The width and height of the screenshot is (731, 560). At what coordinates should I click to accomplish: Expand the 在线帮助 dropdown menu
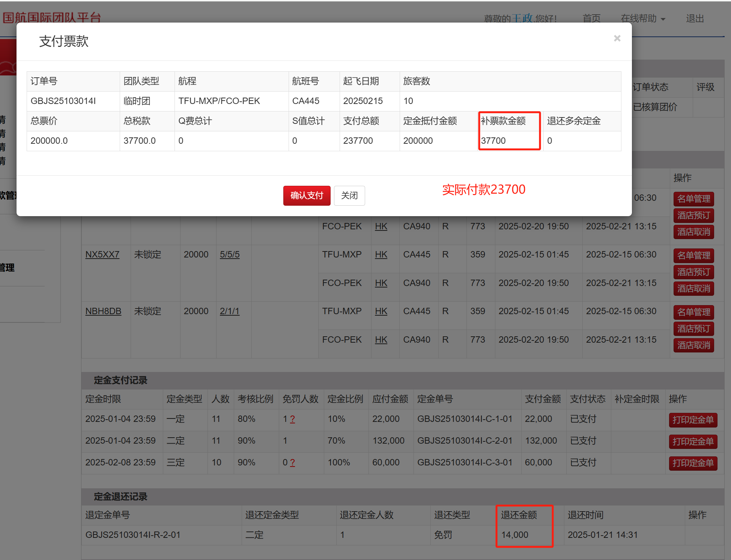[642, 18]
